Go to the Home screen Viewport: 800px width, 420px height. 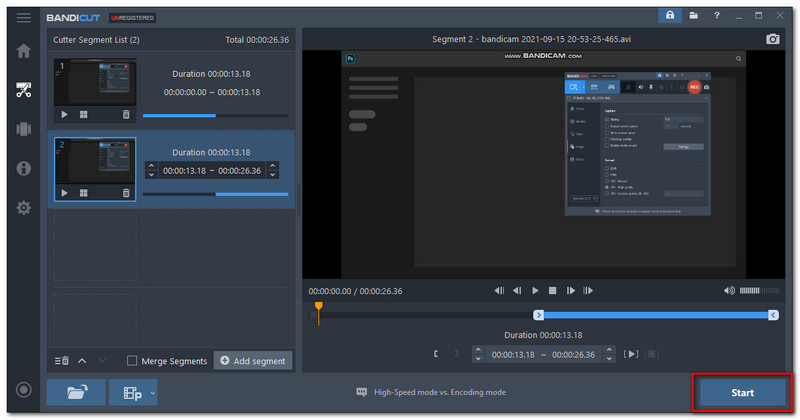[23, 51]
